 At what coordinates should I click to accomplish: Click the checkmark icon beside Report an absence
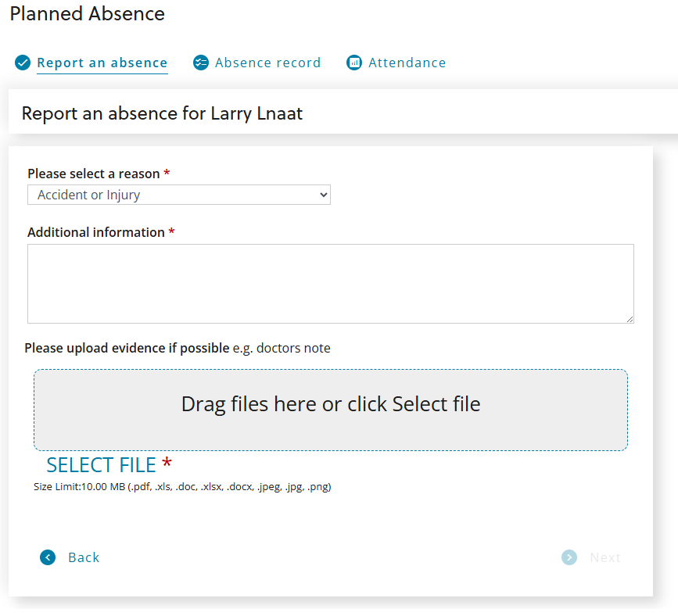pyautogui.click(x=23, y=63)
